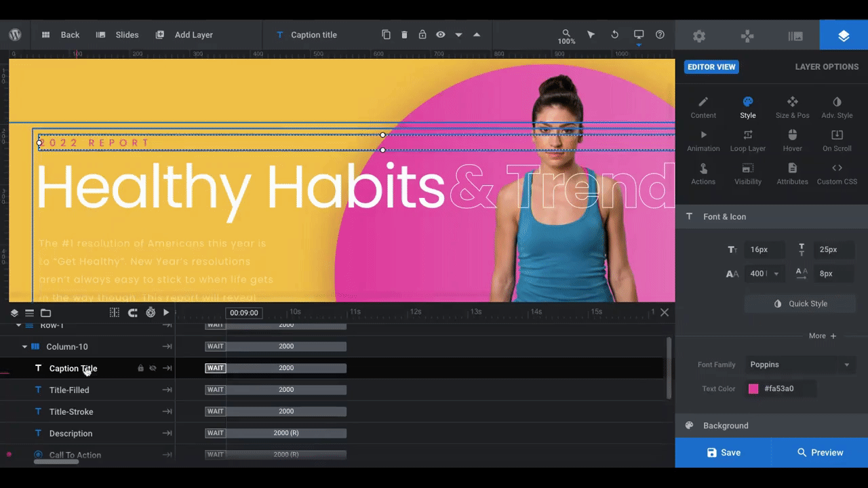The width and height of the screenshot is (868, 488).
Task: Toggle layer lock in top toolbar
Action: pos(422,35)
